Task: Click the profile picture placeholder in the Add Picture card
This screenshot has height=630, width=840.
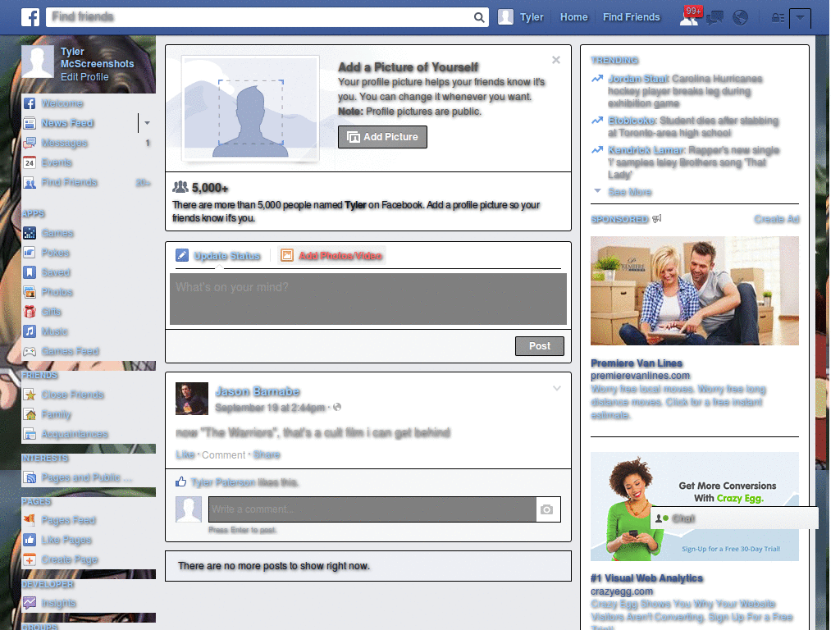Action: pyautogui.click(x=251, y=109)
